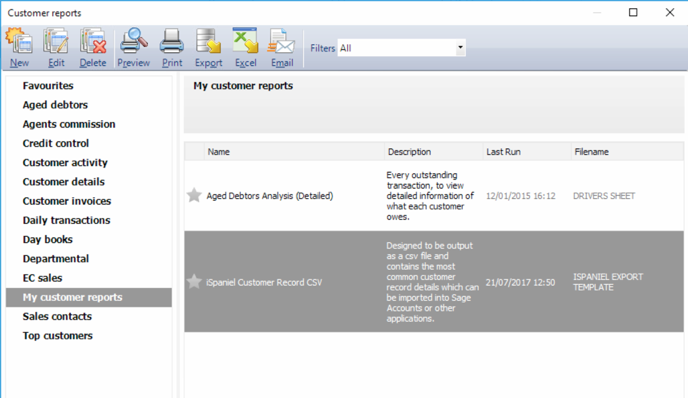The width and height of the screenshot is (688, 398).
Task: Select Daily transactions category
Action: pyautogui.click(x=66, y=220)
